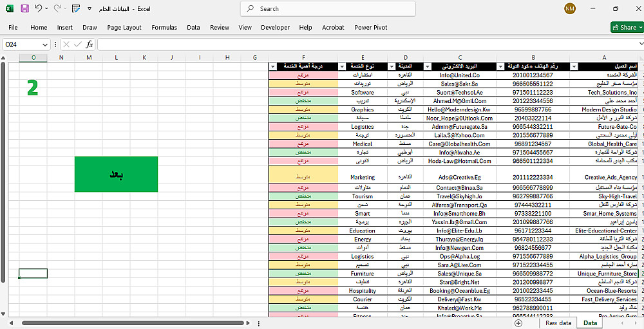Select the Draw ribbon tab

click(x=90, y=28)
